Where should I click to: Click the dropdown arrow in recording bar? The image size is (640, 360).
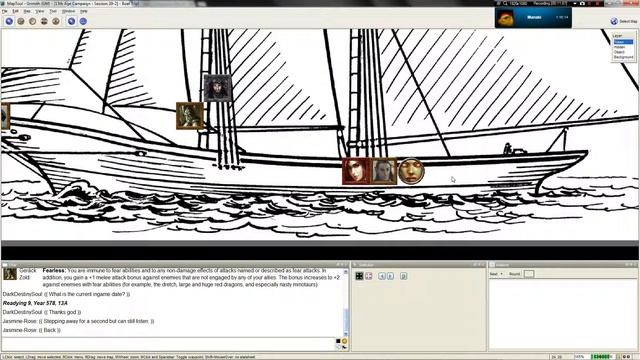575,3
